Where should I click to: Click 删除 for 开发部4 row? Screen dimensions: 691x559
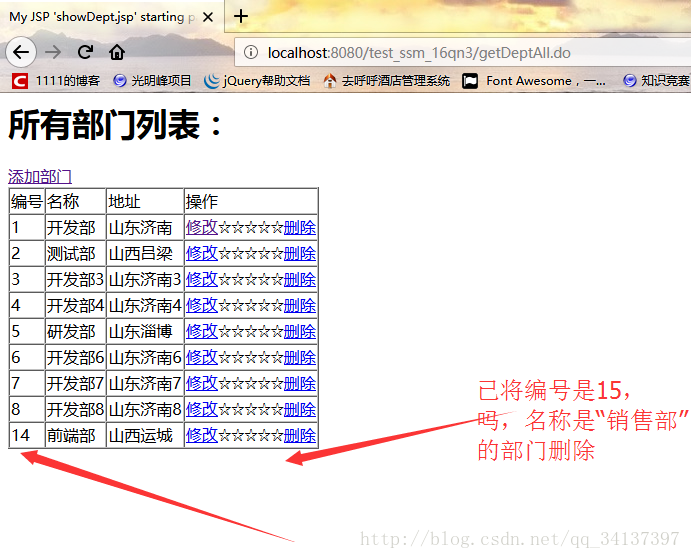300,306
